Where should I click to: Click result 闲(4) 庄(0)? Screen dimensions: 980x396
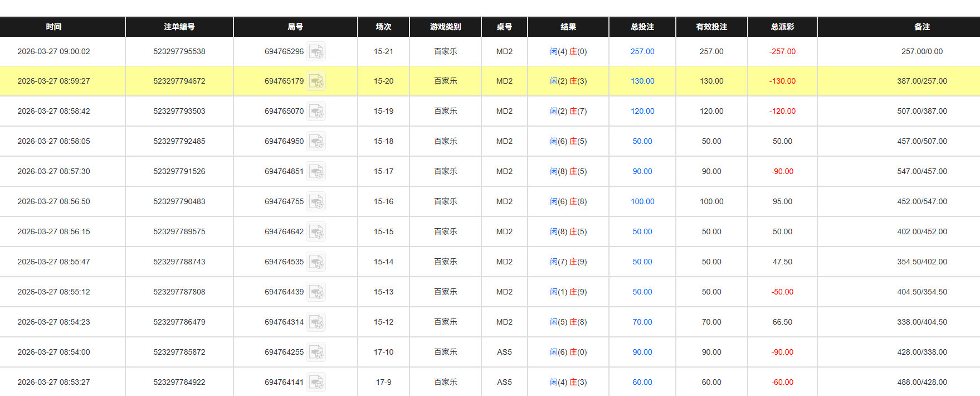pos(568,51)
